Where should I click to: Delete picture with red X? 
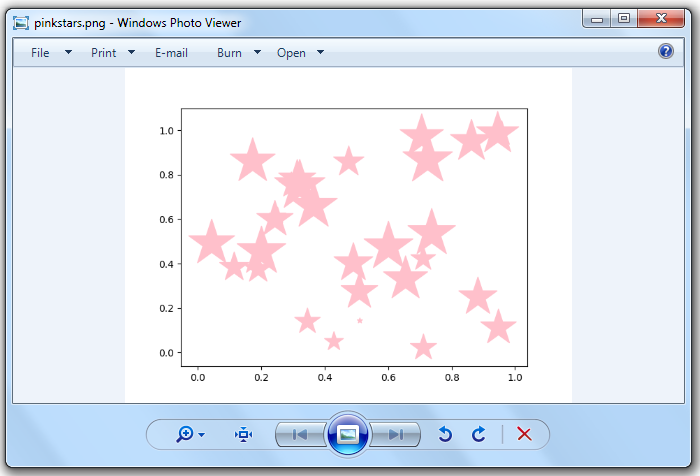pyautogui.click(x=524, y=434)
